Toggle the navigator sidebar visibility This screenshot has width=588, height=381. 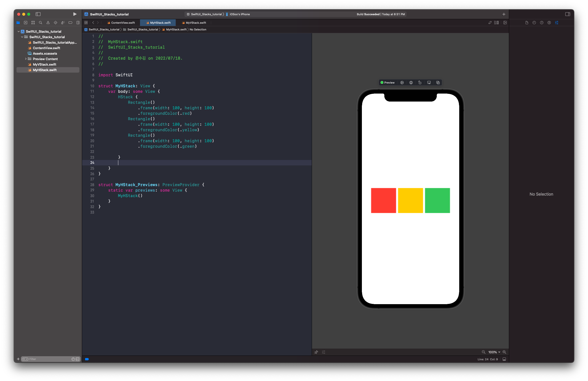(38, 14)
